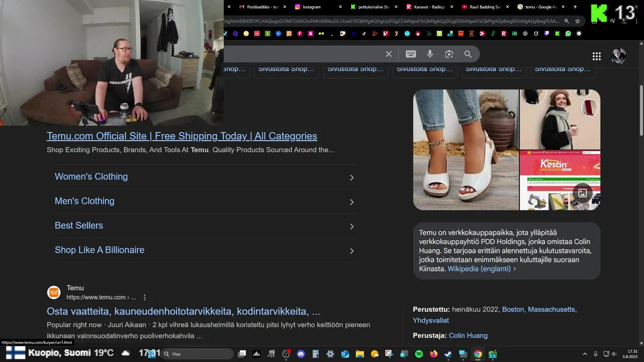Open Task View on the taskbar
Viewport: 644px width, 362px height.
[x=242, y=354]
